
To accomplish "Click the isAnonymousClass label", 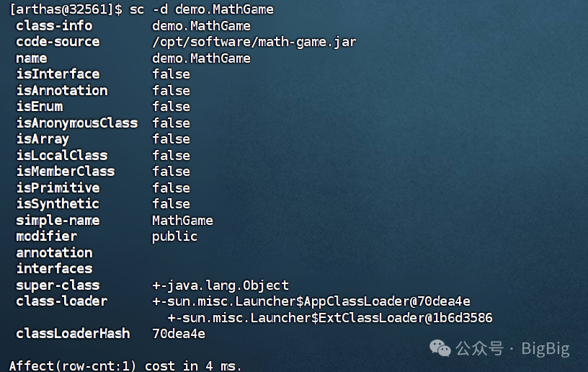I will coord(77,123).
